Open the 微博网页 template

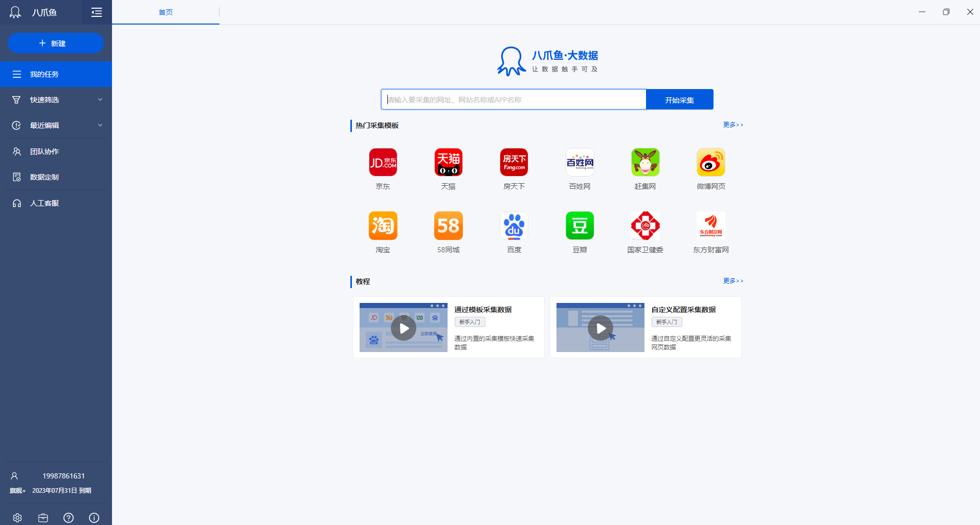(x=710, y=169)
